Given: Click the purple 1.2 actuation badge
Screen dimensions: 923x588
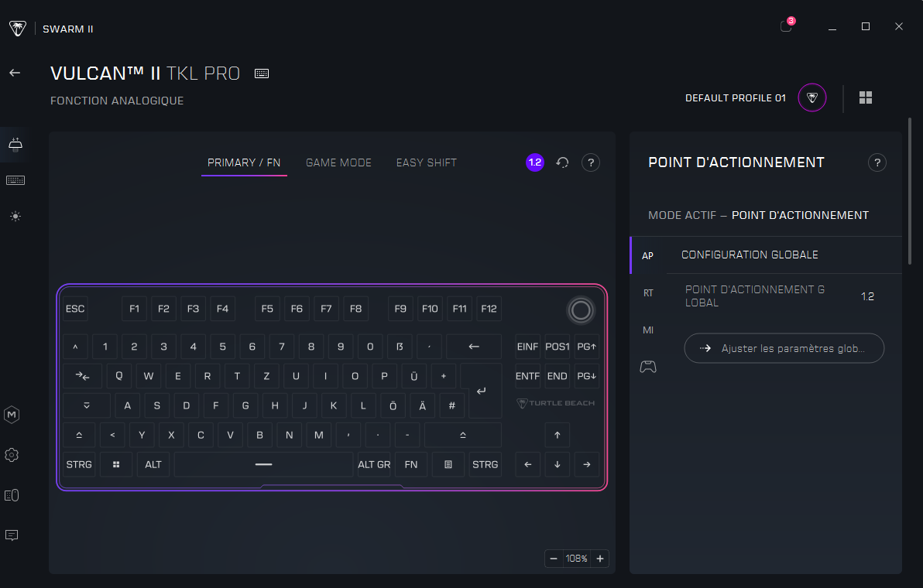Looking at the screenshot, I should pos(534,162).
